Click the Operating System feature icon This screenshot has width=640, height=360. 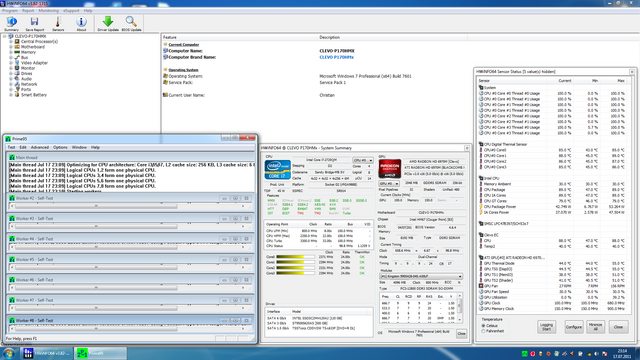coord(165,76)
